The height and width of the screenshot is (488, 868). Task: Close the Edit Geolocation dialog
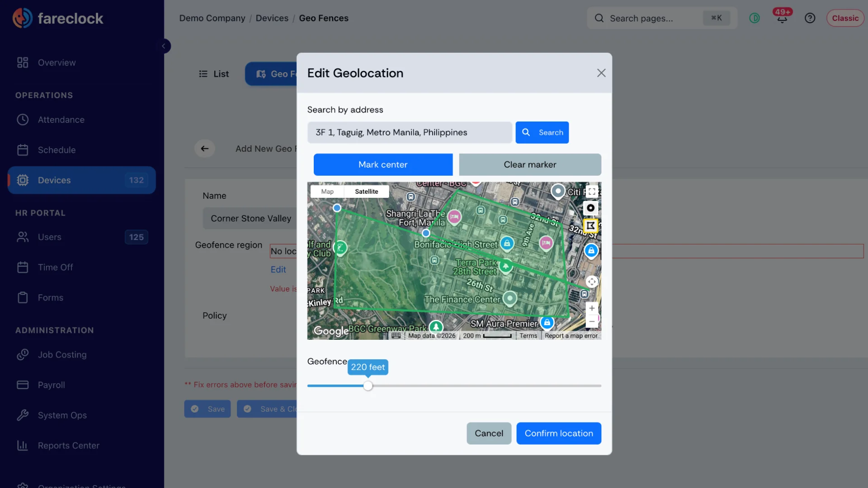[x=601, y=73]
